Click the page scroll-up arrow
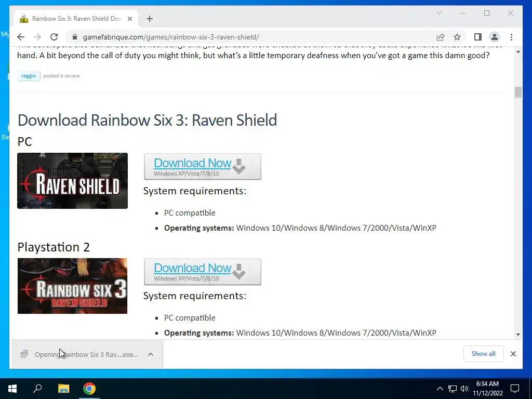This screenshot has height=399, width=532. pos(518,51)
